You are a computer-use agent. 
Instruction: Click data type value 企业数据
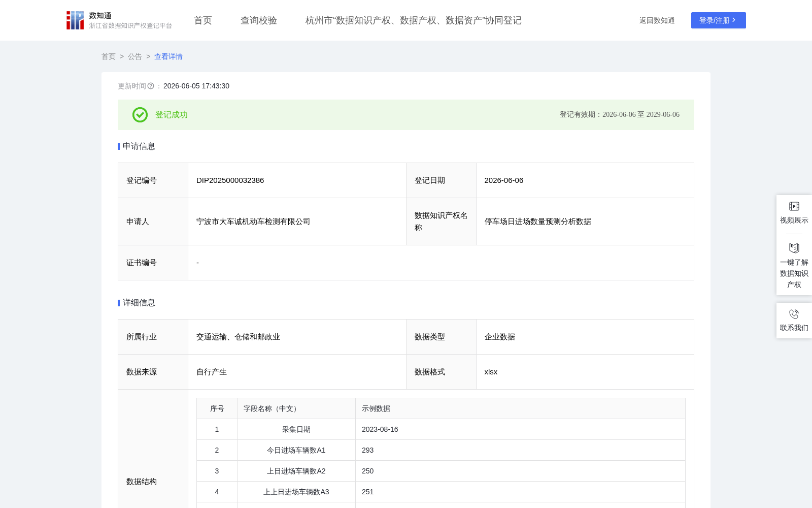click(500, 337)
